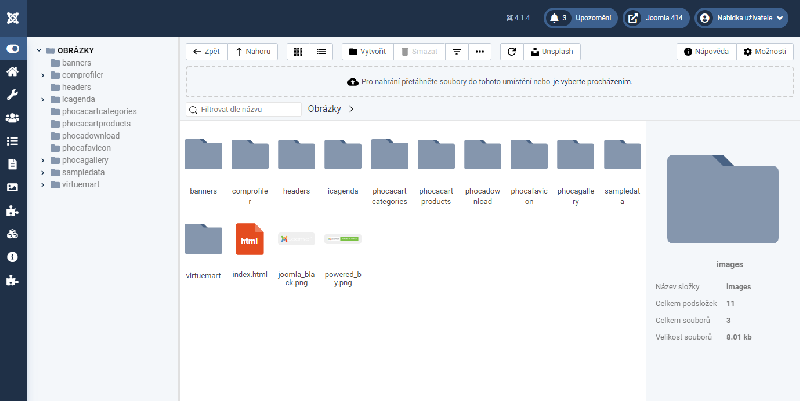The height and width of the screenshot is (401, 800).
Task: Switch to list view in toolbar
Action: click(x=321, y=51)
